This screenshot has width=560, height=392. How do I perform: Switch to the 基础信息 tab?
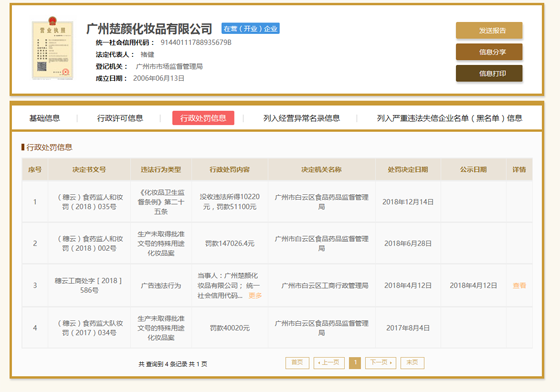(x=45, y=118)
